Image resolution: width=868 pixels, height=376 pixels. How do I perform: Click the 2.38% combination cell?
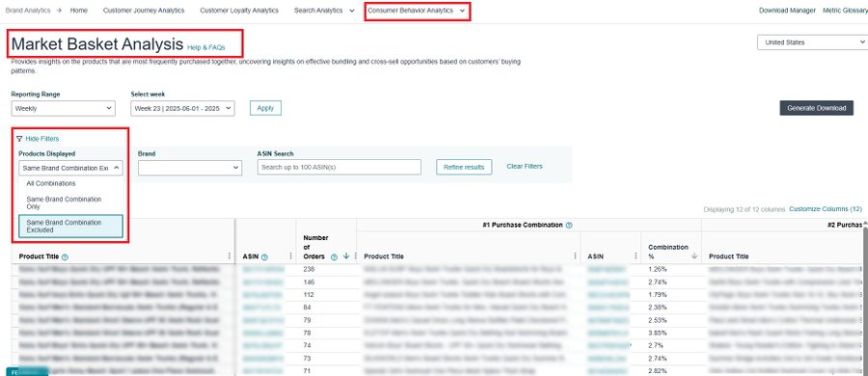pos(657,308)
